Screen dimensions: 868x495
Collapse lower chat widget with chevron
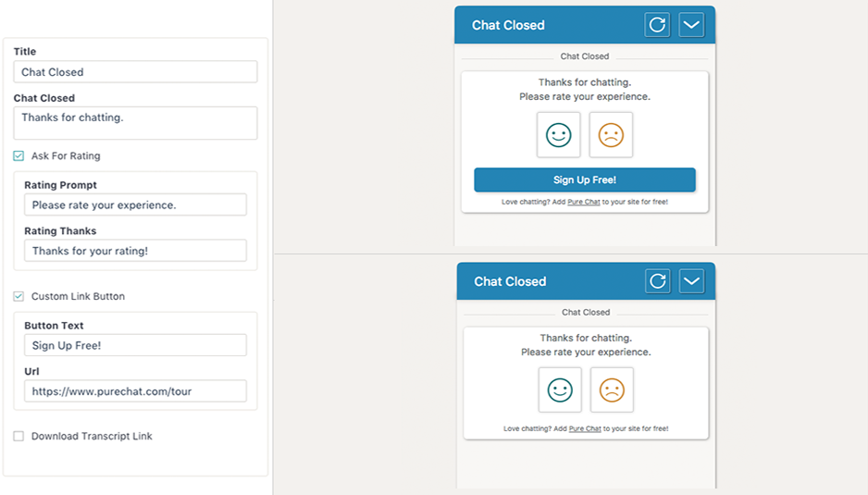(691, 281)
